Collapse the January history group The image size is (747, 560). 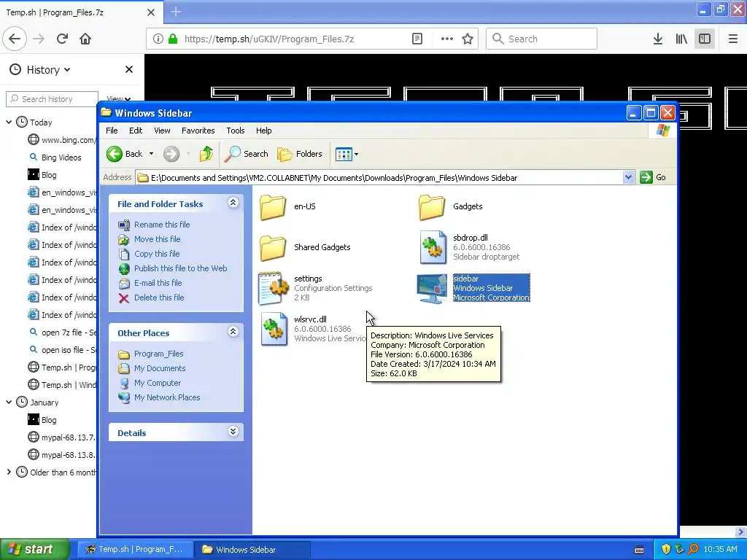9,402
